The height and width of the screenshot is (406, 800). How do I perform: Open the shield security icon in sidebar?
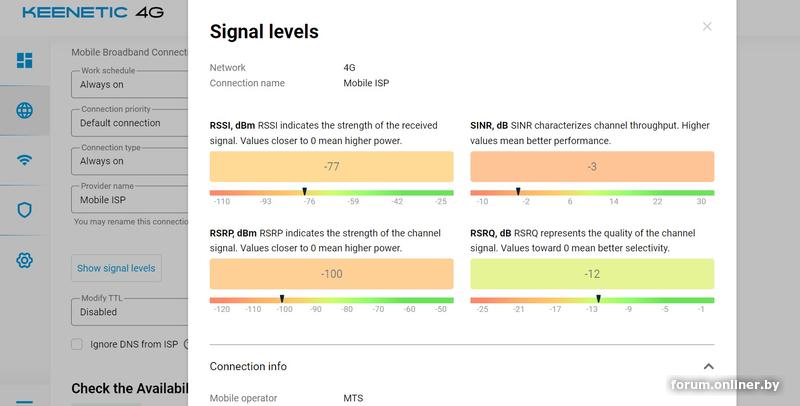(24, 210)
